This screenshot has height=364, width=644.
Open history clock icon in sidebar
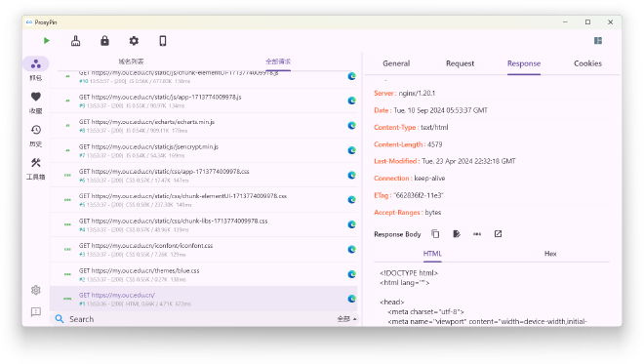pyautogui.click(x=36, y=130)
